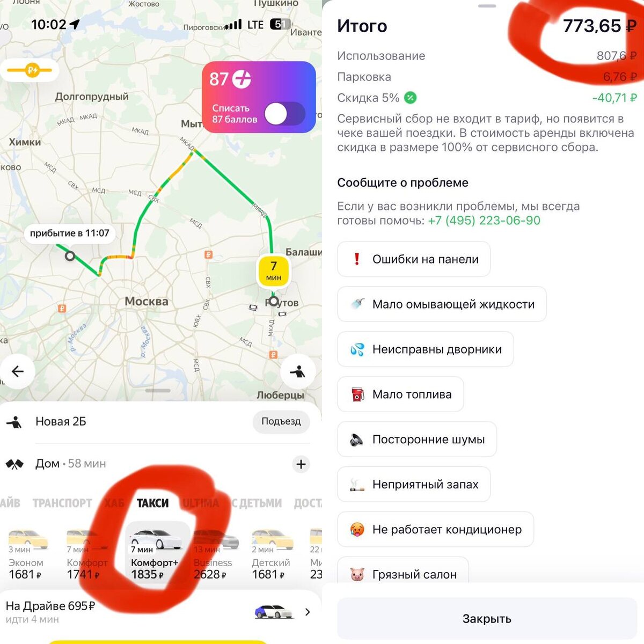Toggle Списать 87 баллов switch
Viewport: 644px width, 644px height.
click(285, 114)
